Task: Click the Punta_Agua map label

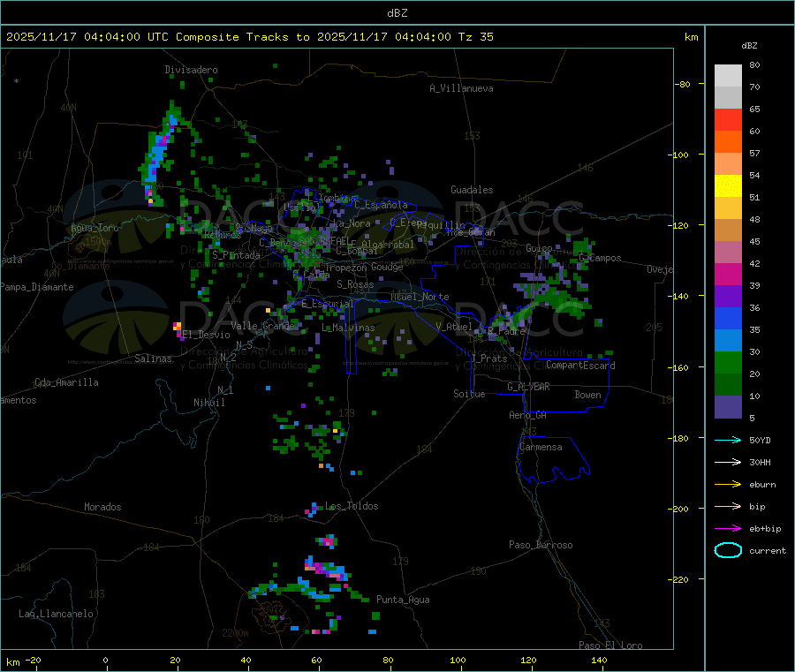Action: (x=403, y=600)
